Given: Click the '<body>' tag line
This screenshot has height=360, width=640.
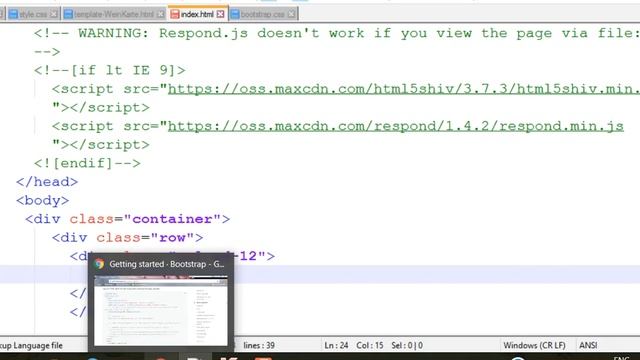Looking at the screenshot, I should click(42, 200).
